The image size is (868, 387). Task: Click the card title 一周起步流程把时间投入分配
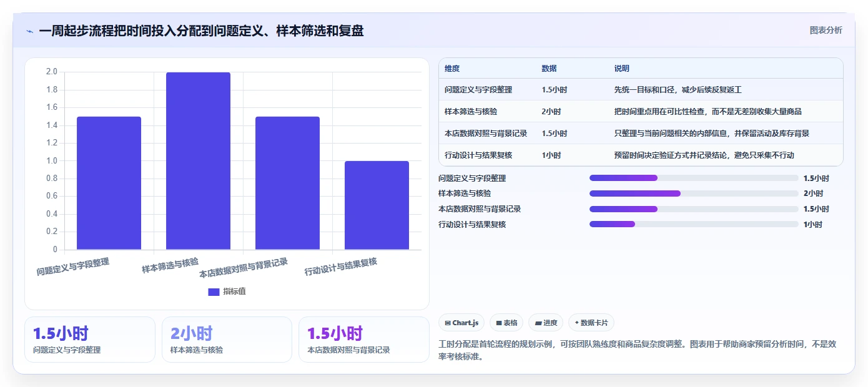(201, 31)
